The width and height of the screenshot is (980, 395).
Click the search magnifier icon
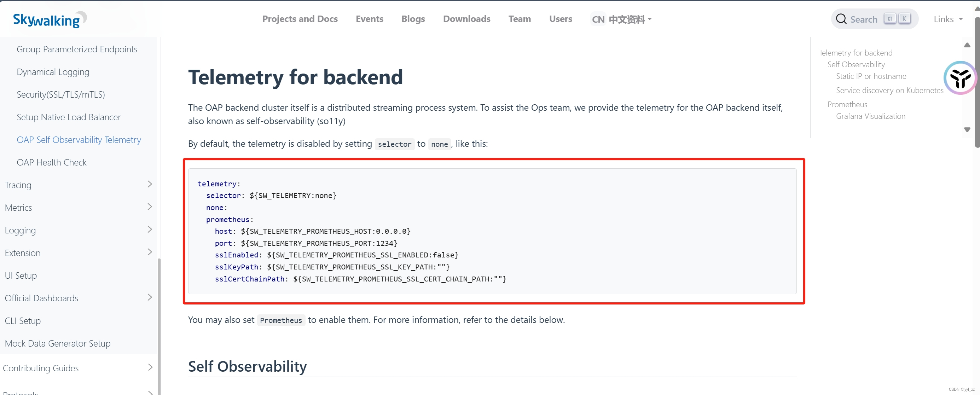point(841,19)
